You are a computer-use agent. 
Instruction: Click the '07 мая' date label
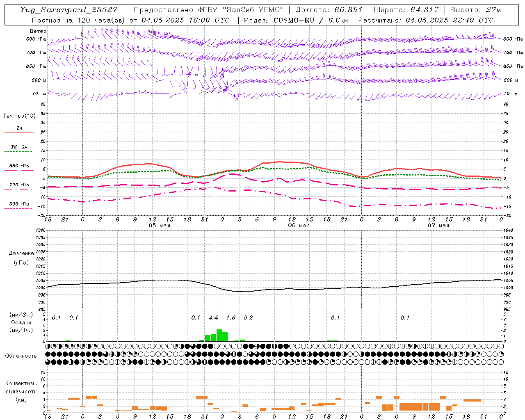(438, 226)
